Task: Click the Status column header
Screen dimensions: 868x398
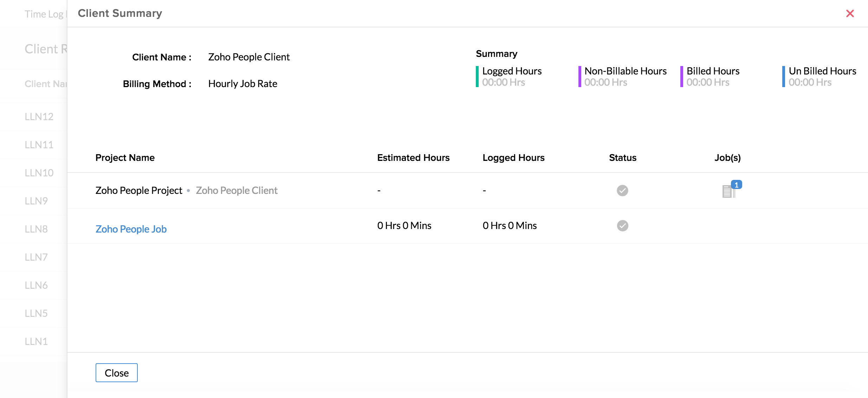Action: 622,158
